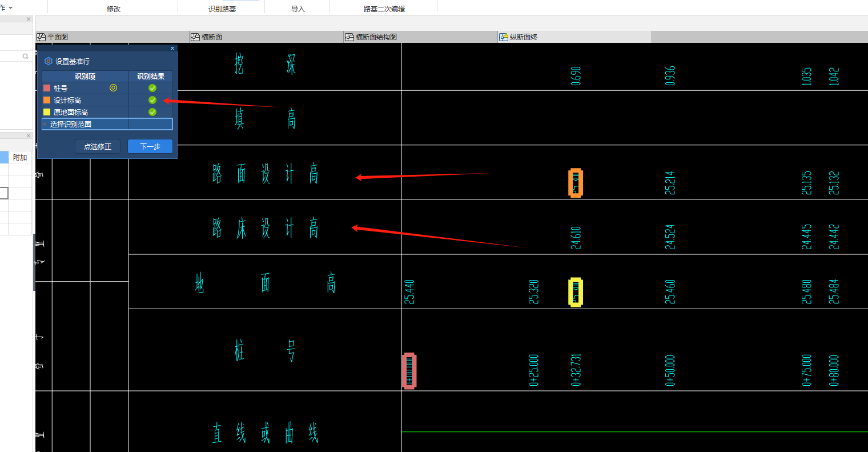Click the green check in 设计标高 row
Viewport: 868px width, 452px height.
[x=152, y=100]
